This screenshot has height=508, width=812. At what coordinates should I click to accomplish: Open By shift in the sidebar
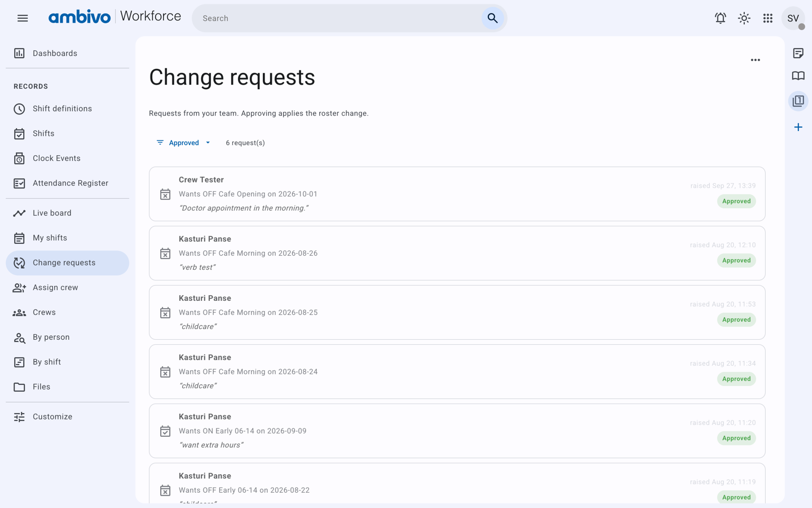coord(67,362)
